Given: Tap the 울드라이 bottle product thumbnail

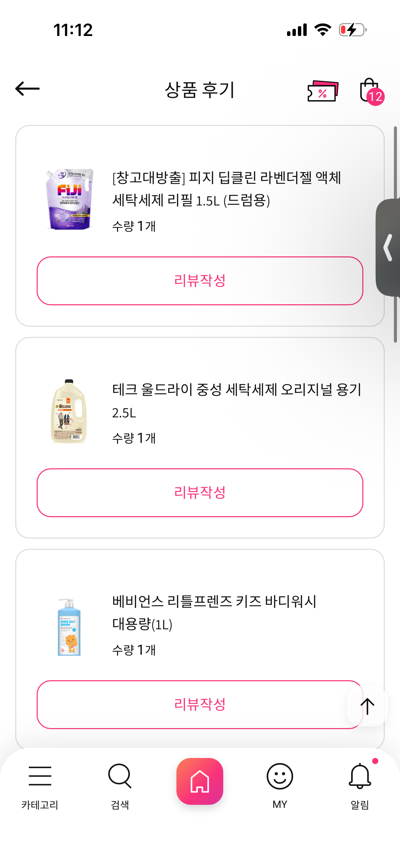Looking at the screenshot, I should (x=69, y=411).
